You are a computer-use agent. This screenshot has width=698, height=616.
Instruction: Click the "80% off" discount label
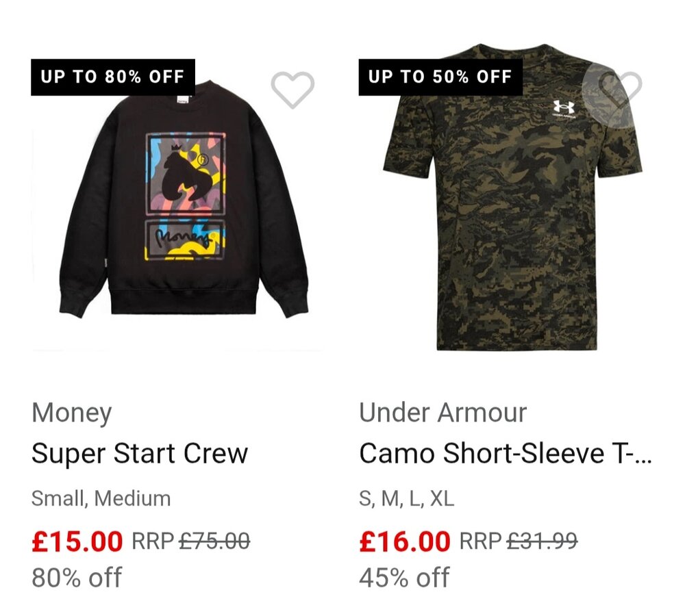click(77, 577)
